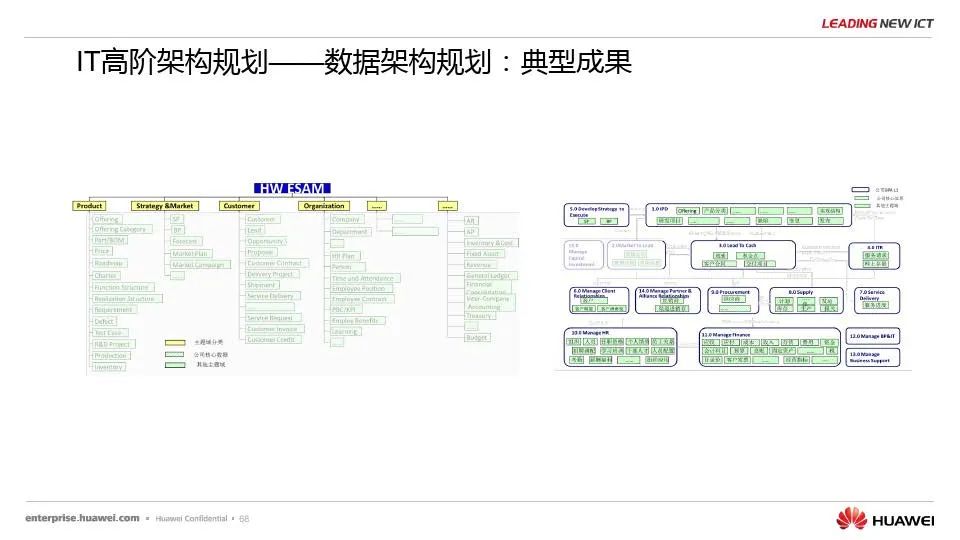Image resolution: width=960 pixels, height=540 pixels.
Task: Select the Organization category header
Action: (x=323, y=206)
